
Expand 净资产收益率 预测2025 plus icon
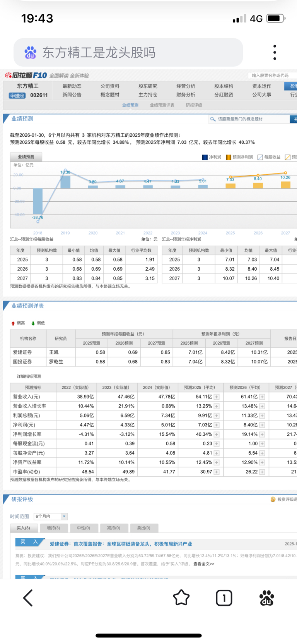pyautogui.click(x=217, y=462)
